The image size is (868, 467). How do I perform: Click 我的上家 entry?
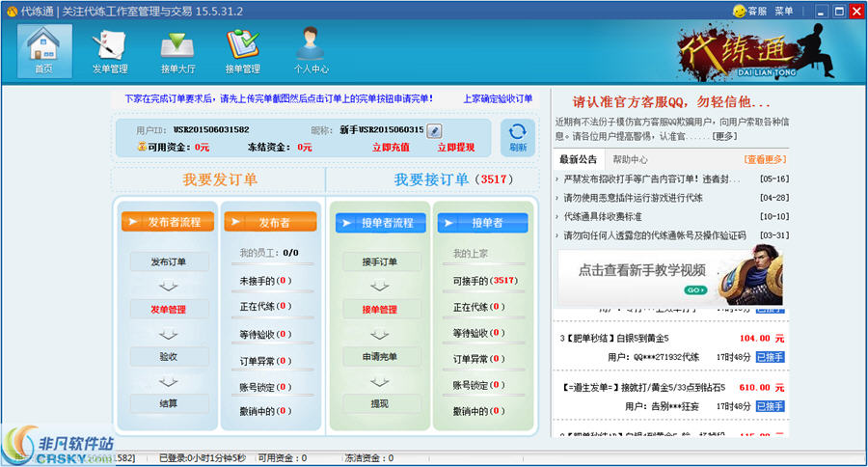point(471,253)
